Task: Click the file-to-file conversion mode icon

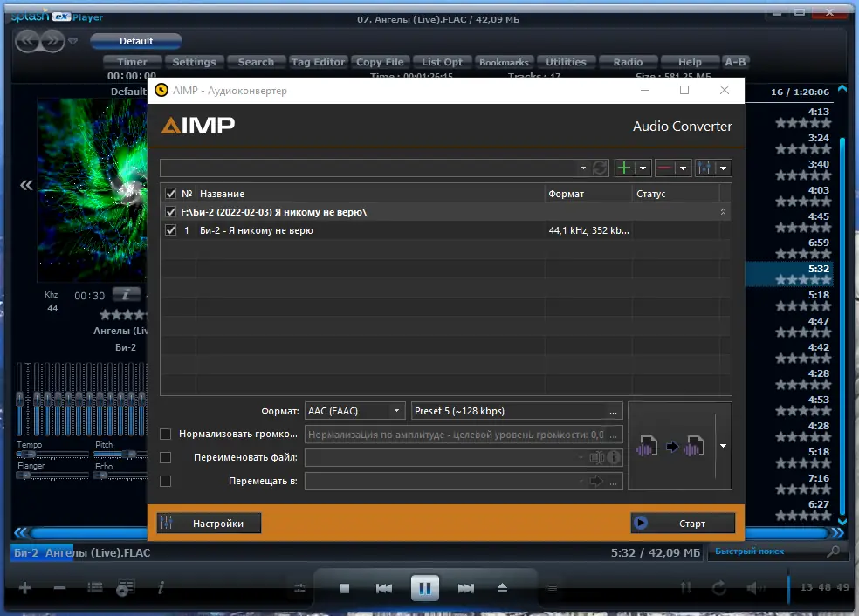Action: (671, 446)
